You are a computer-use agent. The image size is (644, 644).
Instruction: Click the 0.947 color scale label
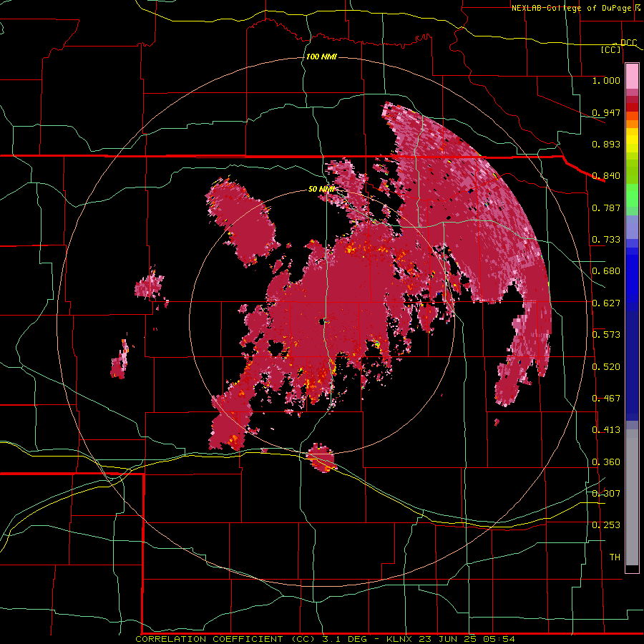(x=606, y=112)
